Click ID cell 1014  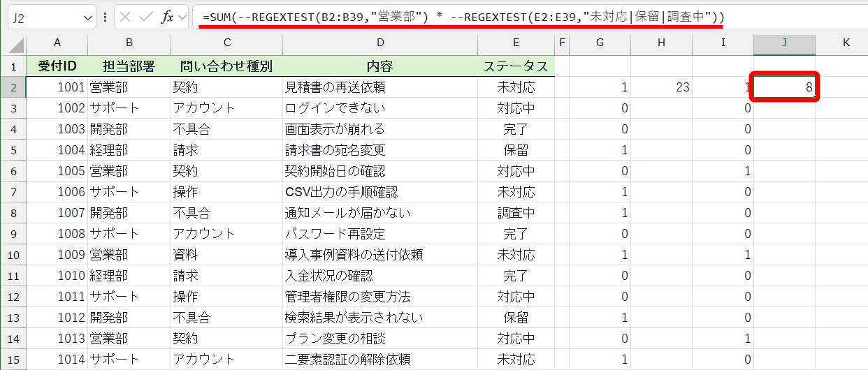coord(57,360)
